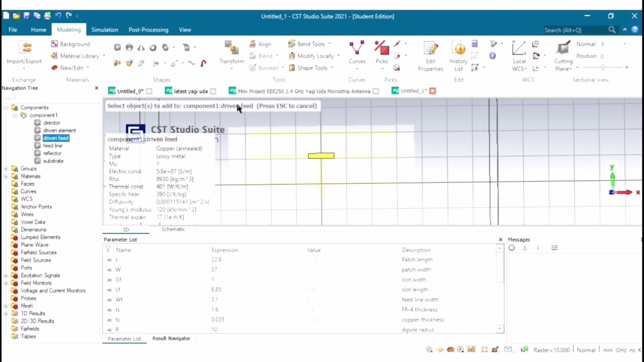644x362 pixels.
Task: Create a brick shape
Action: click(x=117, y=47)
